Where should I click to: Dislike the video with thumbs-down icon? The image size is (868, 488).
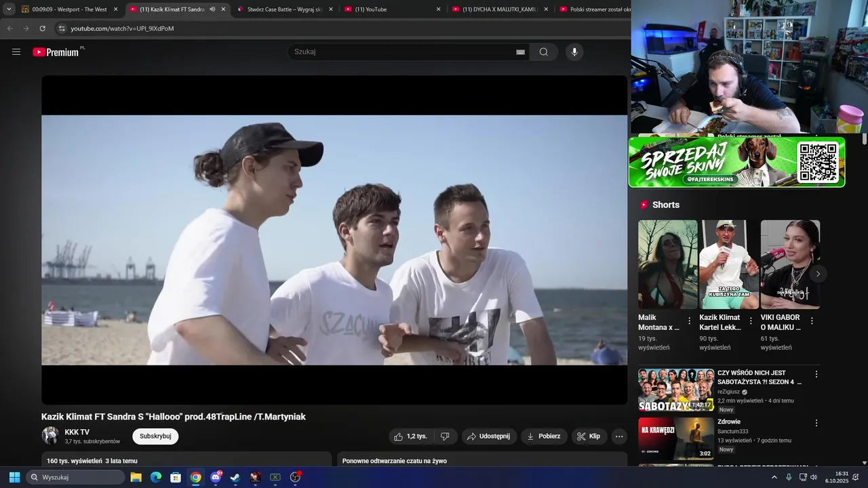(x=445, y=436)
